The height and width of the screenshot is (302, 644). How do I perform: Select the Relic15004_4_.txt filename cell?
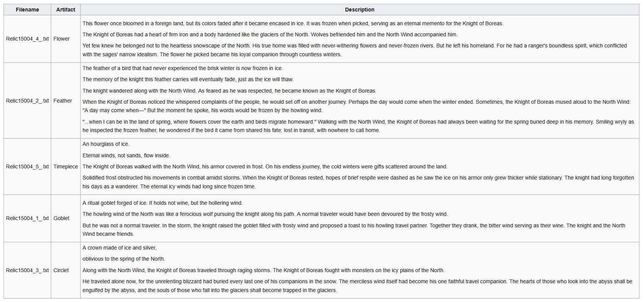(27, 39)
